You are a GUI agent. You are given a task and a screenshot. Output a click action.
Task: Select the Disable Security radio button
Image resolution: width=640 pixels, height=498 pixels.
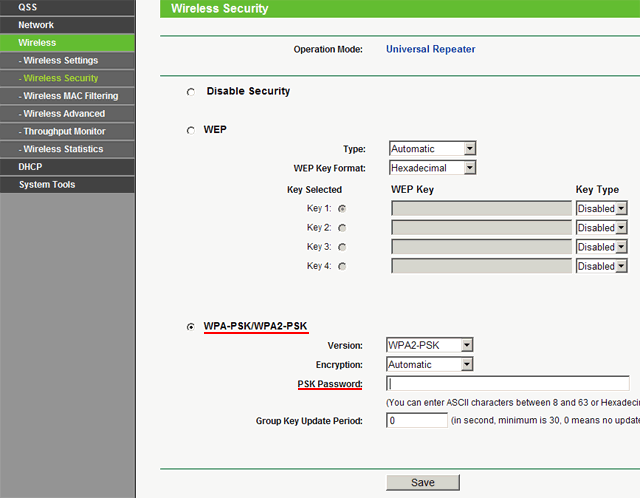(x=191, y=92)
